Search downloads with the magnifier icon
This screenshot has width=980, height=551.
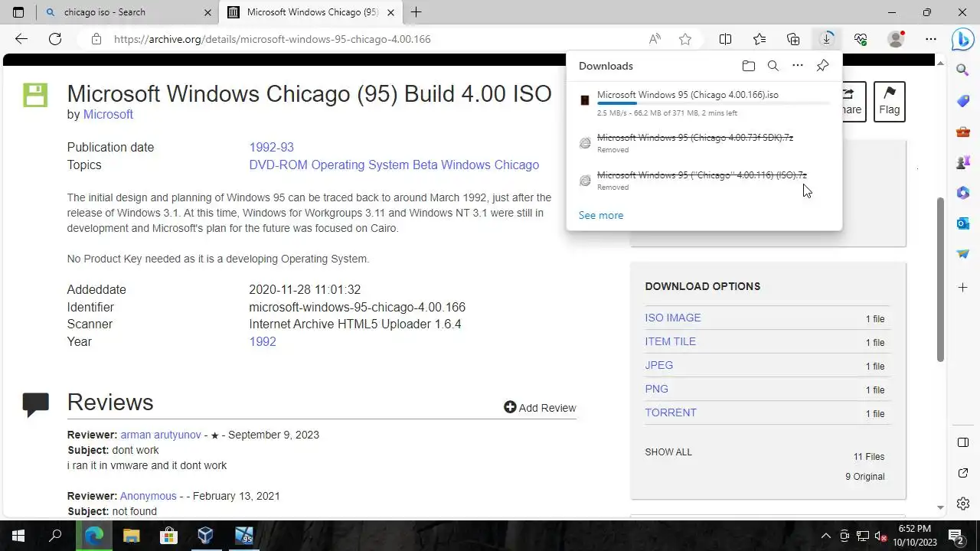tap(773, 66)
